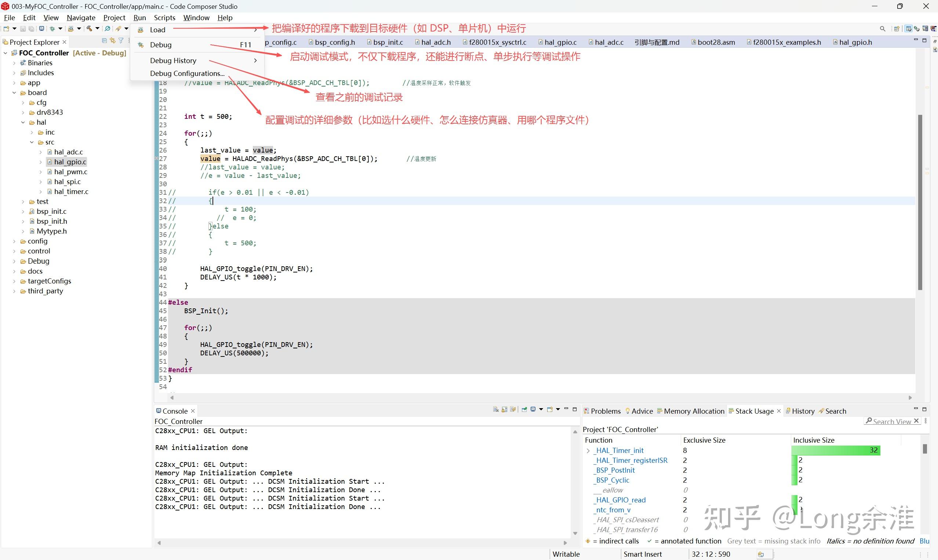The height and width of the screenshot is (560, 938).
Task: Click the magnifier search icon in top-right toolbar
Action: (883, 29)
